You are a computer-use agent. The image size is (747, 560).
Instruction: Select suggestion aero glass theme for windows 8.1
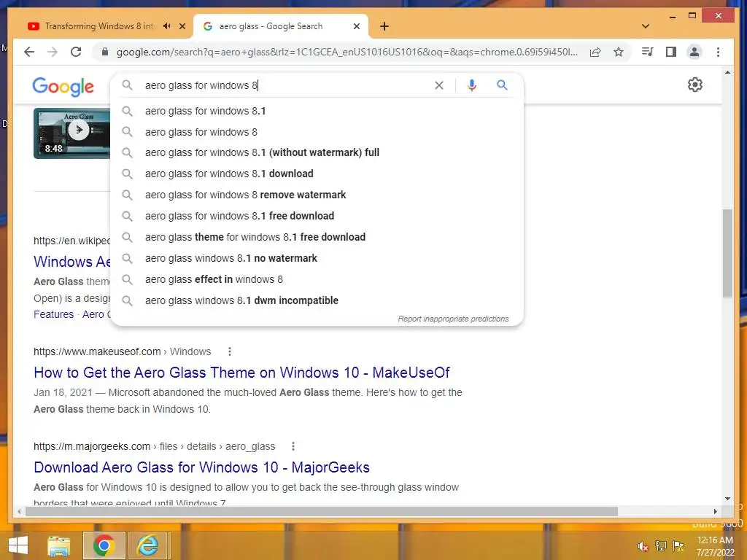coord(317,237)
